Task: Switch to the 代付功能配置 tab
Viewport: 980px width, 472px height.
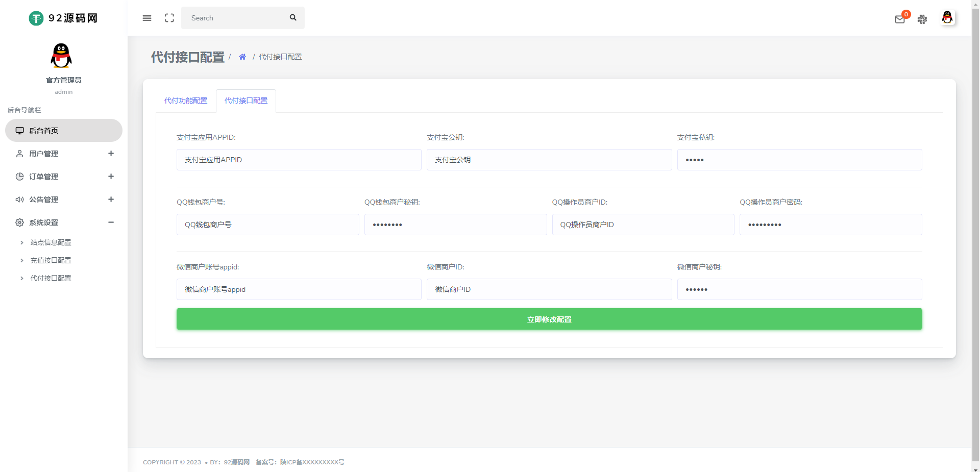Action: 186,101
